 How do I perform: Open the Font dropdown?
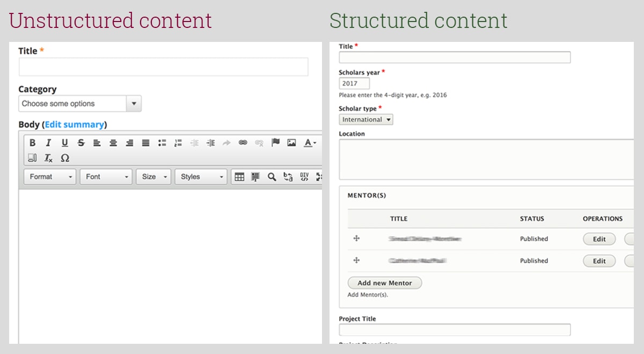tap(106, 176)
